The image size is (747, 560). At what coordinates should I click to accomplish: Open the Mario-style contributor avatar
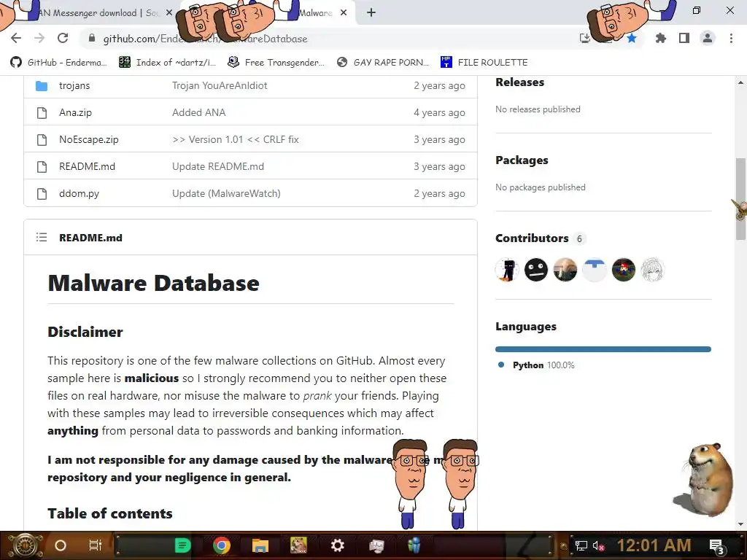tap(623, 270)
